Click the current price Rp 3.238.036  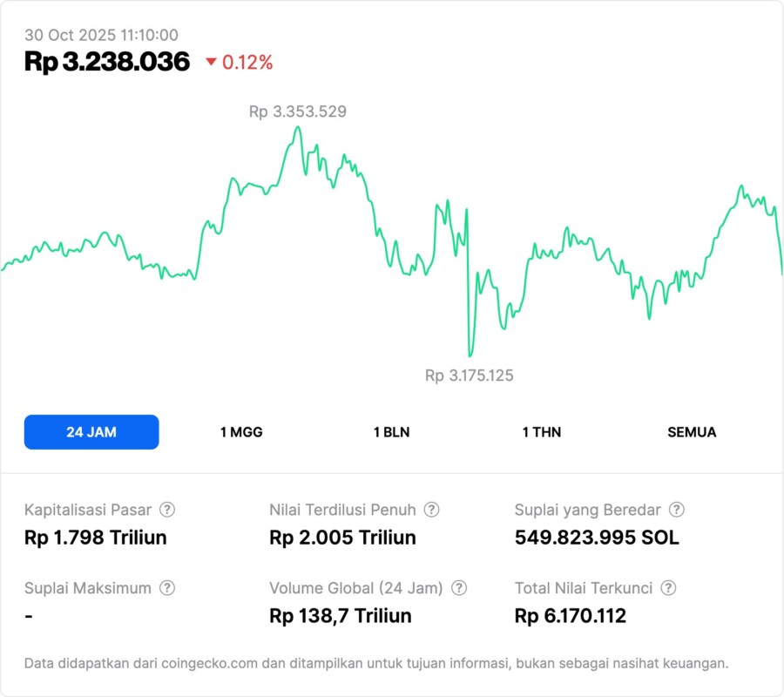107,62
